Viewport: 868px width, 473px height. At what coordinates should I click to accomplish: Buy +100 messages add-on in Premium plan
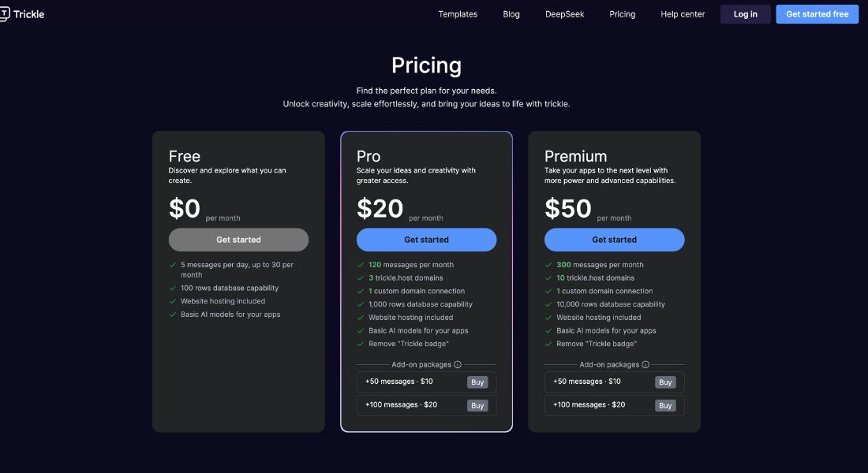[x=665, y=405]
